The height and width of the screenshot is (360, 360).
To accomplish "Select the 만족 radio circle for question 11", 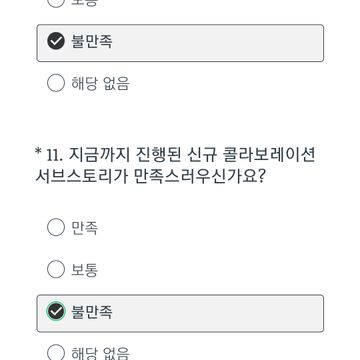I will click(56, 227).
